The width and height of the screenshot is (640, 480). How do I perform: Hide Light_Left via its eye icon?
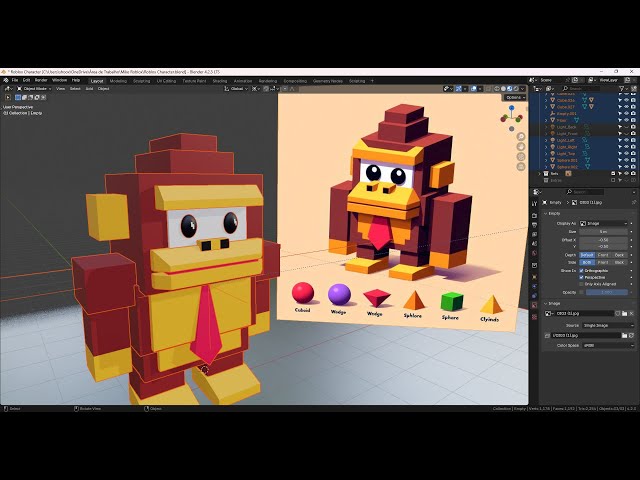627,140
